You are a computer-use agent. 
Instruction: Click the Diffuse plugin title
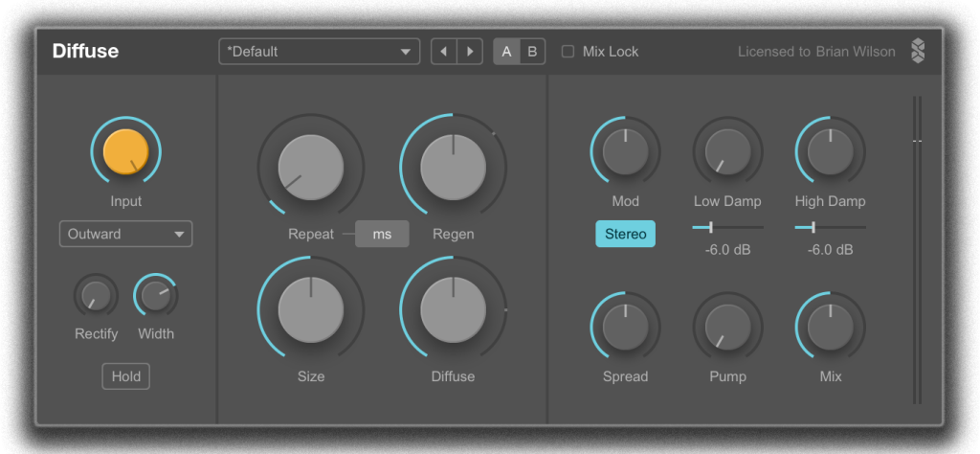(85, 52)
